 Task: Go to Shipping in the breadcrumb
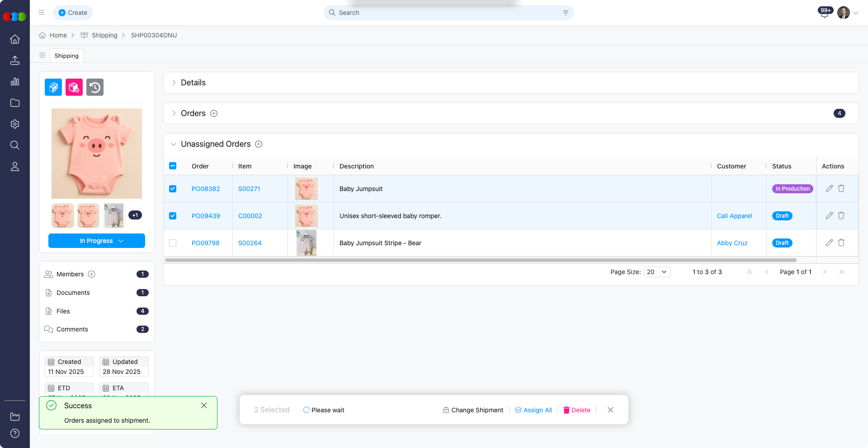point(104,35)
